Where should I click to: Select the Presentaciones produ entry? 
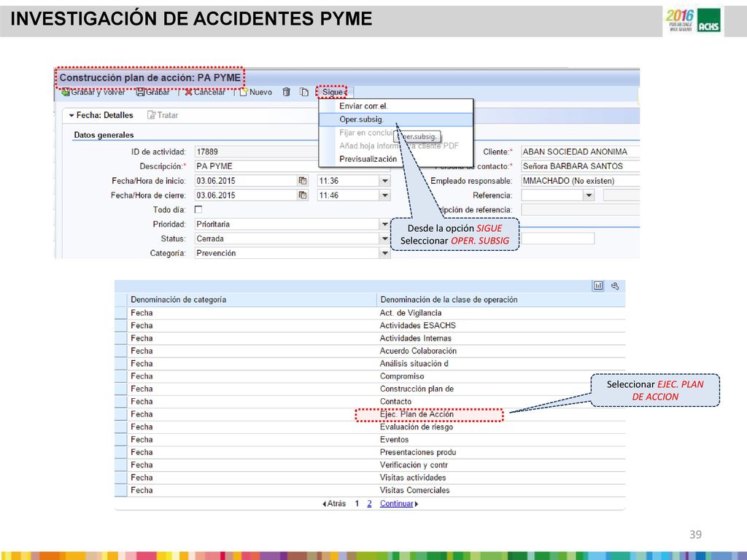(x=418, y=452)
